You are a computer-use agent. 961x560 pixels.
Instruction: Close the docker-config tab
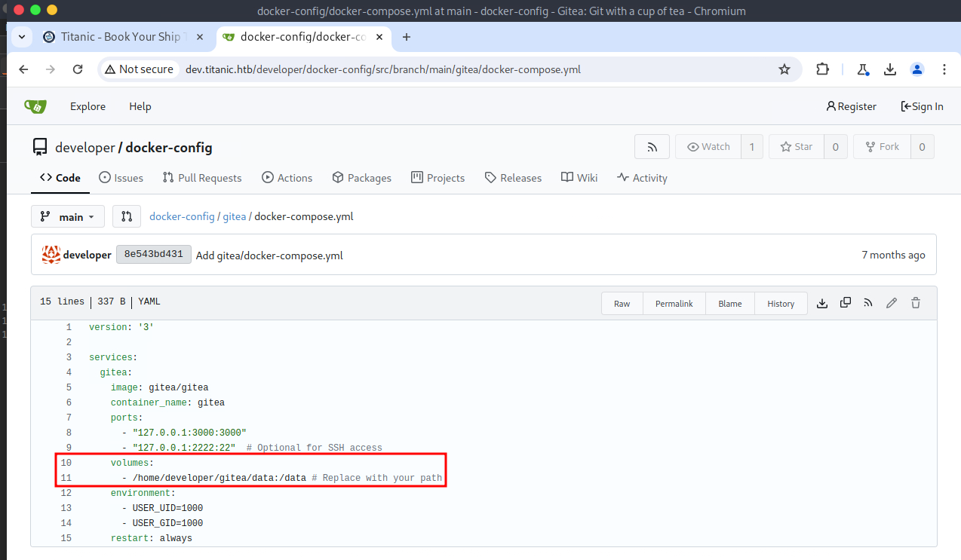378,37
